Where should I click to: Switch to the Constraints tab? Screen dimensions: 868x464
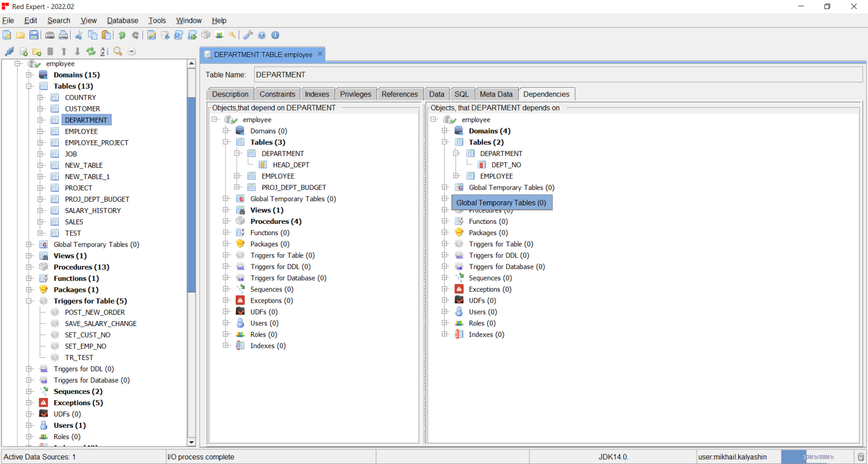277,94
